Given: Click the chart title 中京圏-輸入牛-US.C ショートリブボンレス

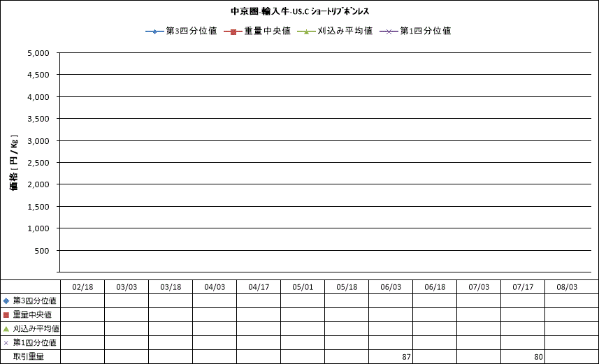Looking at the screenshot, I should point(300,11).
